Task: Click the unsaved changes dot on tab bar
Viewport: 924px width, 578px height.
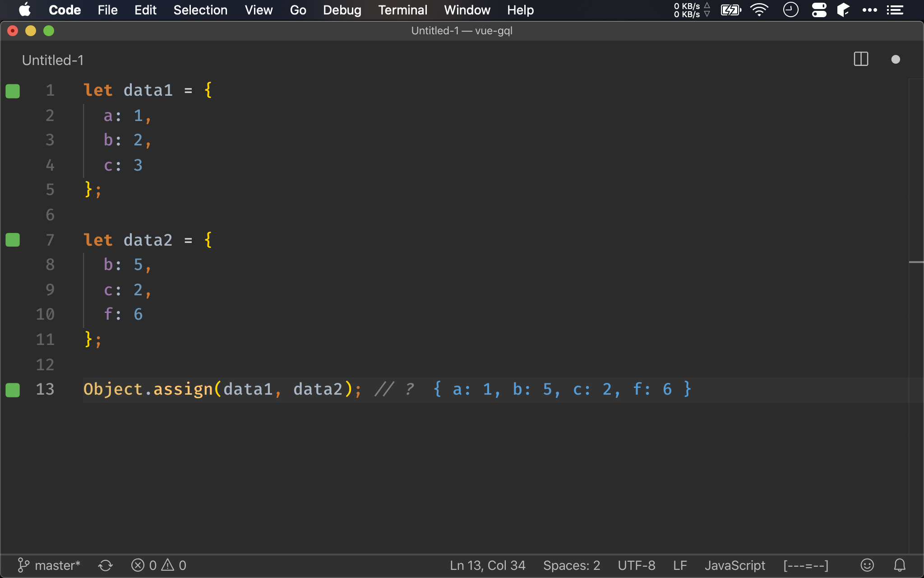Action: 896,60
